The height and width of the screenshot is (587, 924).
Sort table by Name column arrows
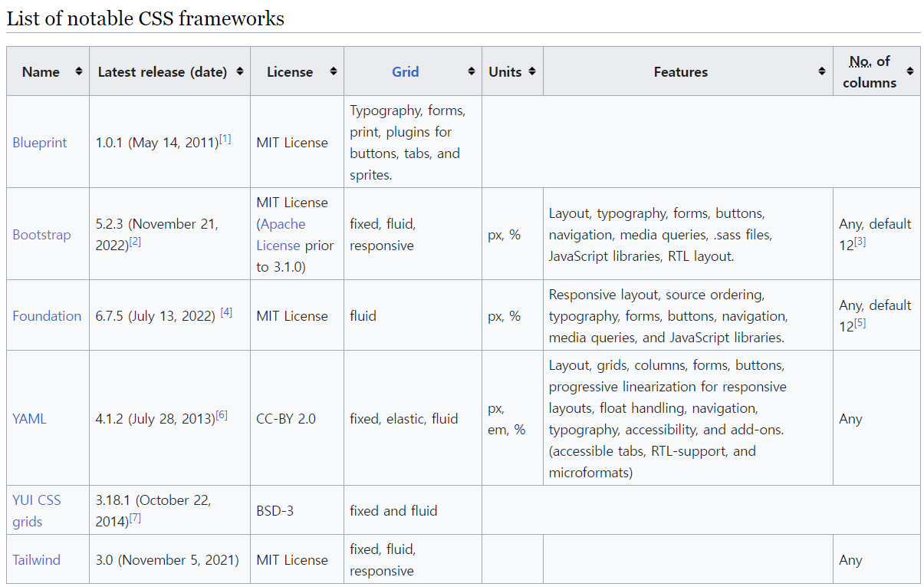(x=78, y=71)
